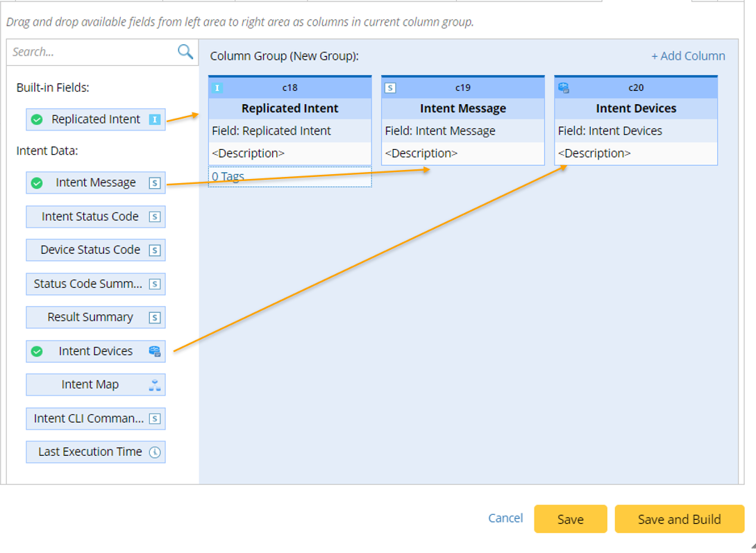This screenshot has width=756, height=553.
Task: Click the c18 column type icon
Action: point(217,88)
